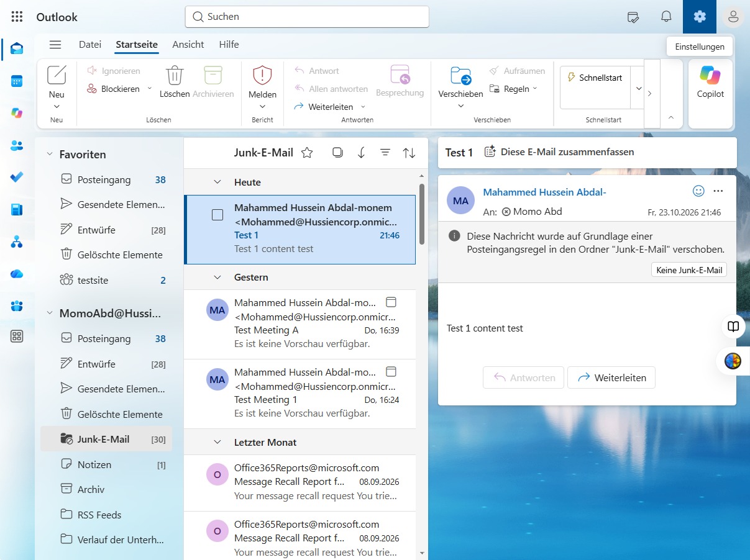The image size is (750, 560).
Task: Open the Datei tab
Action: click(x=90, y=45)
